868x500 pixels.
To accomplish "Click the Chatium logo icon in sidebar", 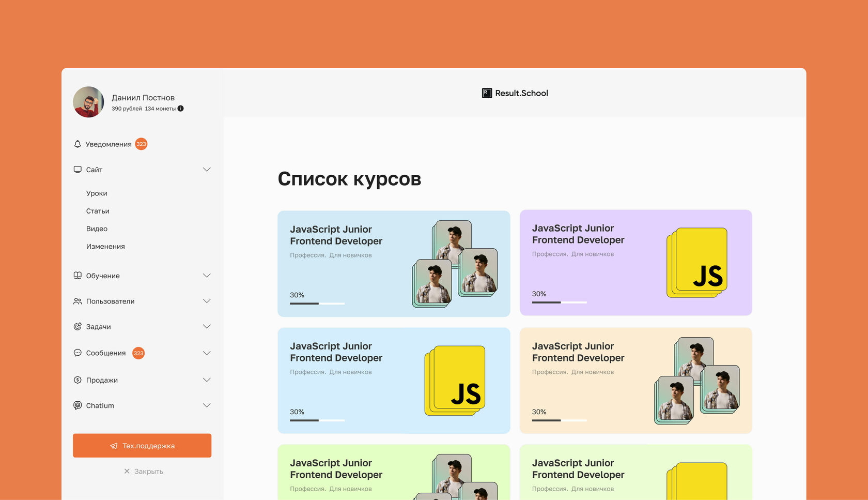I will click(x=78, y=405).
